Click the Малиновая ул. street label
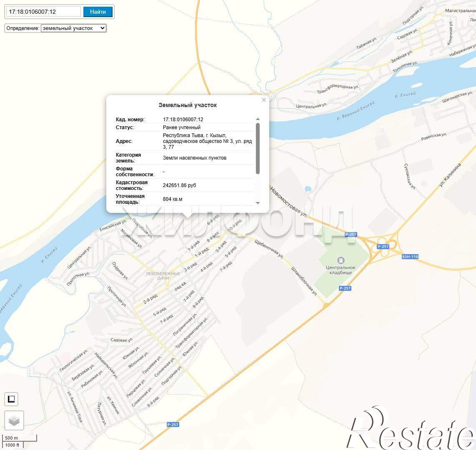The width and height of the screenshot is (476, 450). coord(131,238)
